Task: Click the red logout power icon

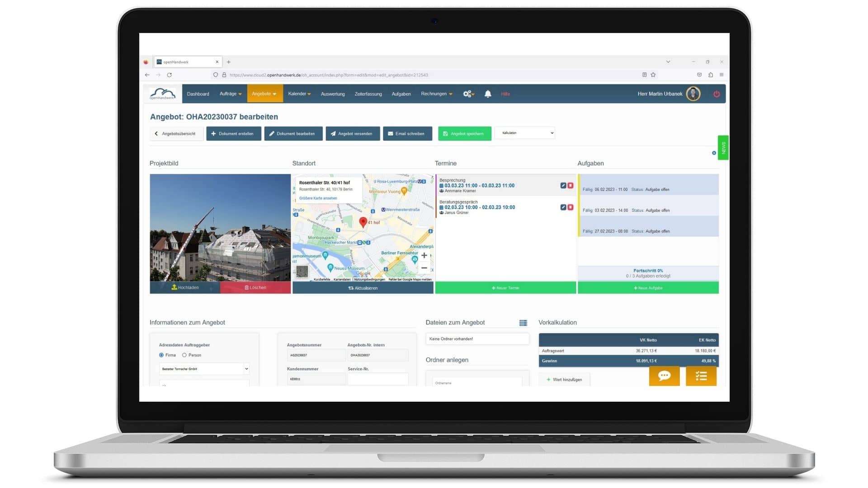Action: point(717,94)
